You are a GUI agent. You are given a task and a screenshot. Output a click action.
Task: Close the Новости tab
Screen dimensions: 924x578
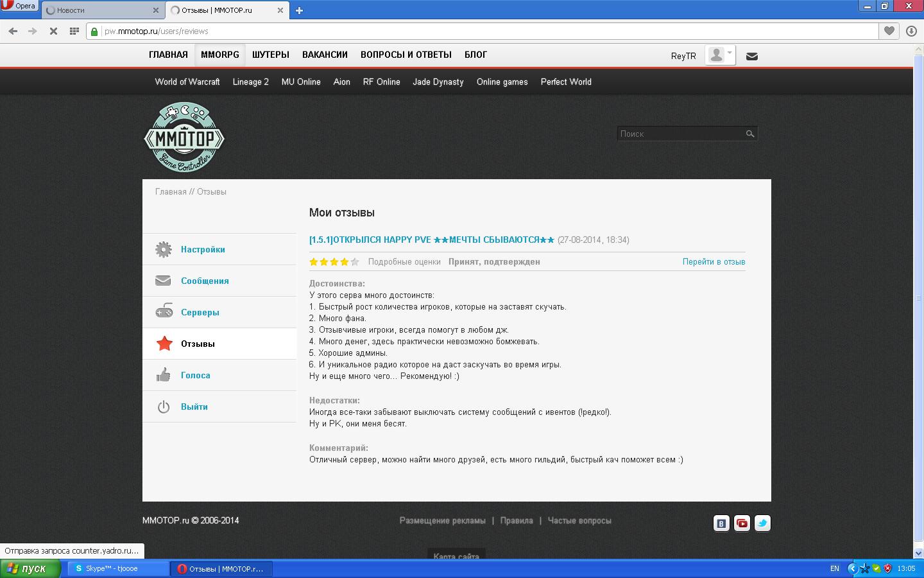[x=156, y=10]
